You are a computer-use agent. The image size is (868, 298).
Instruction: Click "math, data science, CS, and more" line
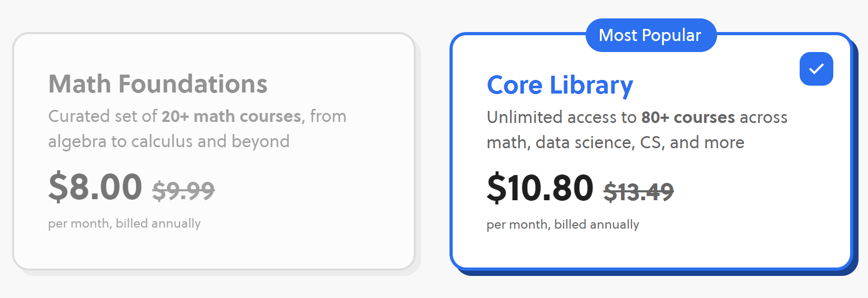coord(615,142)
